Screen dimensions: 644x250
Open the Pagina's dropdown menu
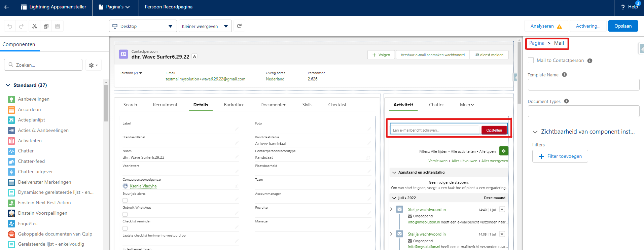[115, 7]
